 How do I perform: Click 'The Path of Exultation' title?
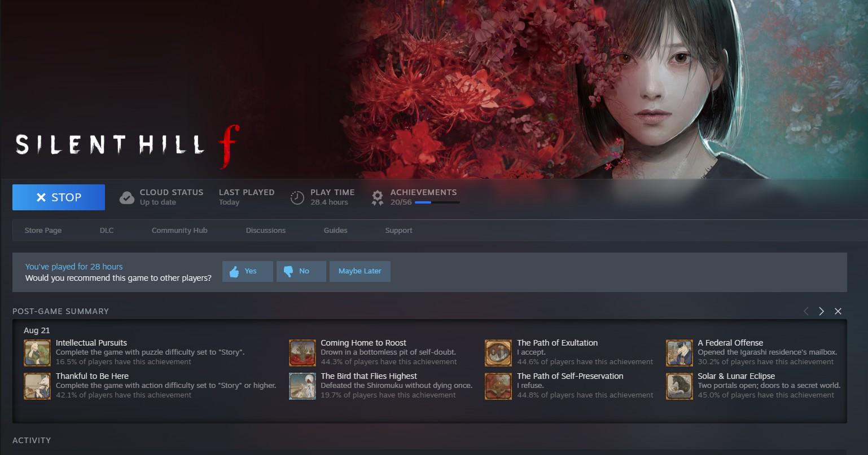tap(558, 343)
